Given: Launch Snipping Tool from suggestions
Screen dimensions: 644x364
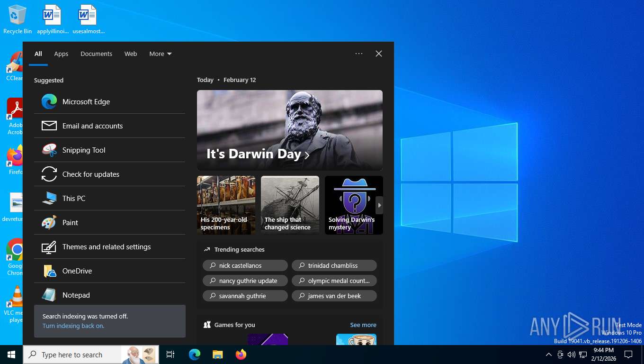Looking at the screenshot, I should coord(109,150).
